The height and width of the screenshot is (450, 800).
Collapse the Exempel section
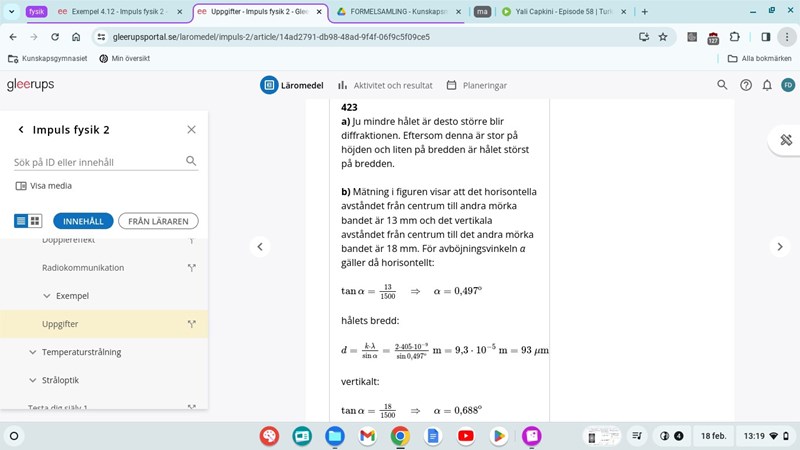point(47,296)
